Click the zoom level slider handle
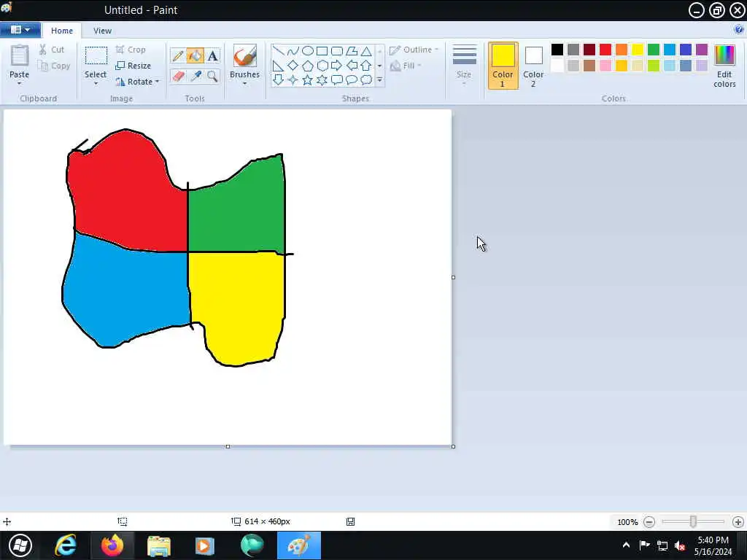 coord(693,522)
